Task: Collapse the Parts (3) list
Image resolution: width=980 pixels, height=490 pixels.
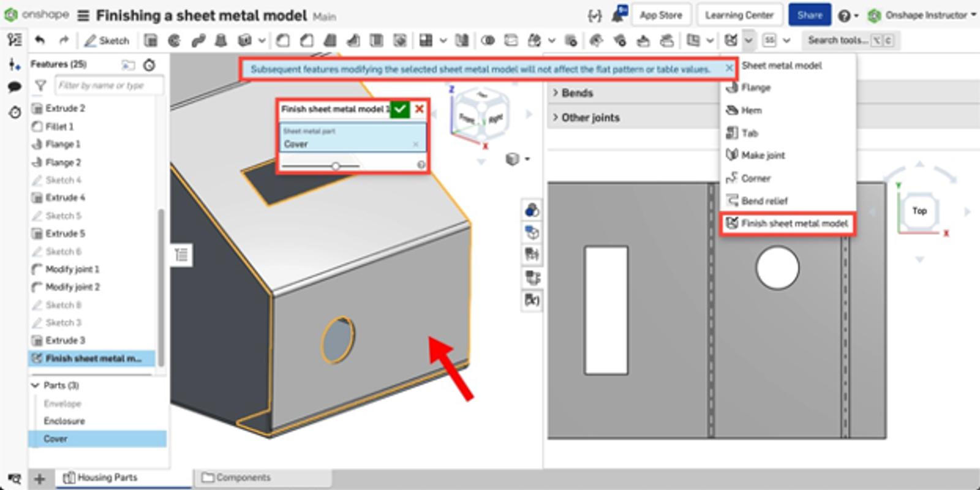Action: pyautogui.click(x=35, y=385)
